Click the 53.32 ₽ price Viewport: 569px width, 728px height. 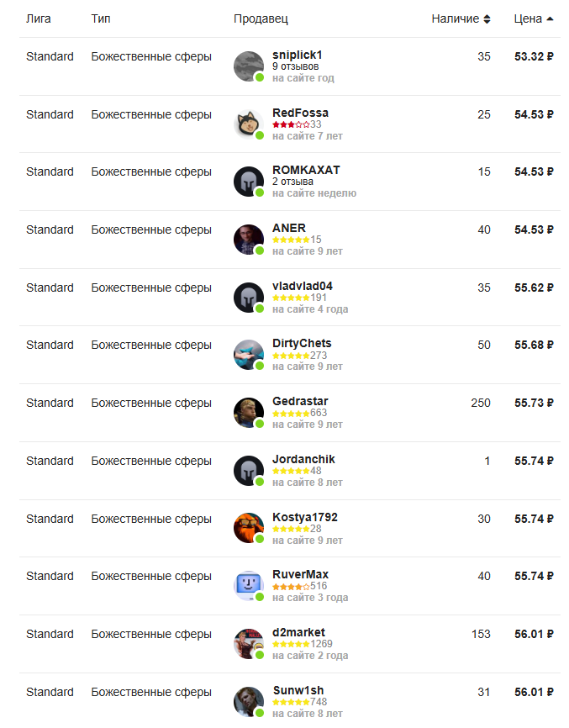pyautogui.click(x=534, y=56)
